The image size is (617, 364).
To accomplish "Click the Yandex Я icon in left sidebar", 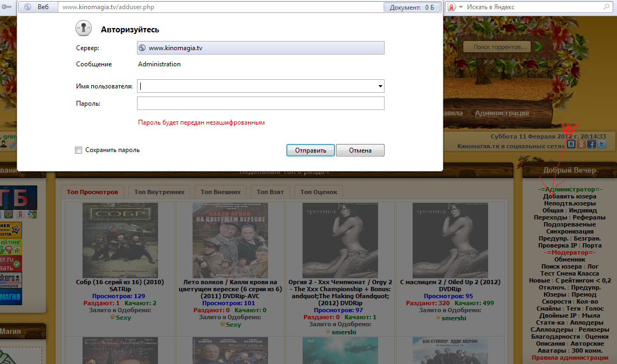I will tap(19, 214).
